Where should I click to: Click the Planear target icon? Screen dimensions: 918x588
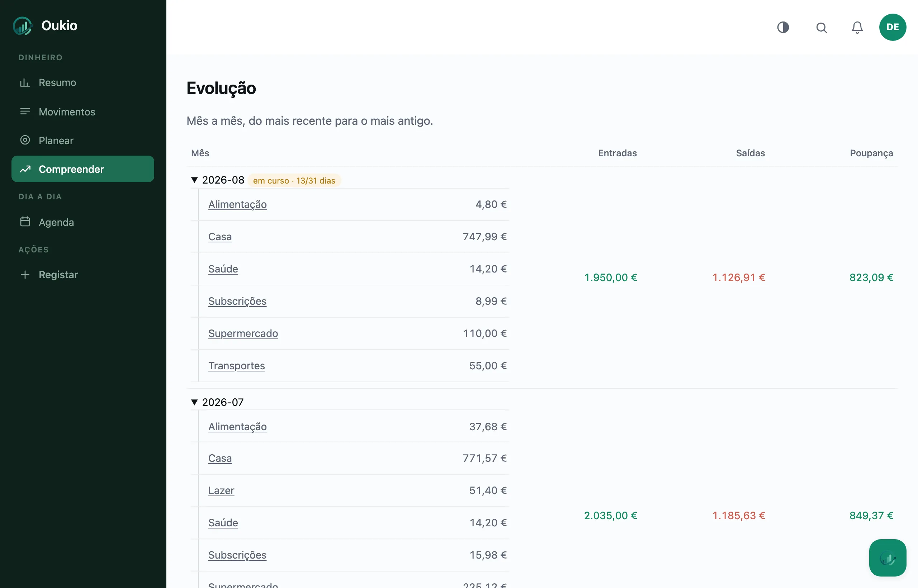(25, 140)
